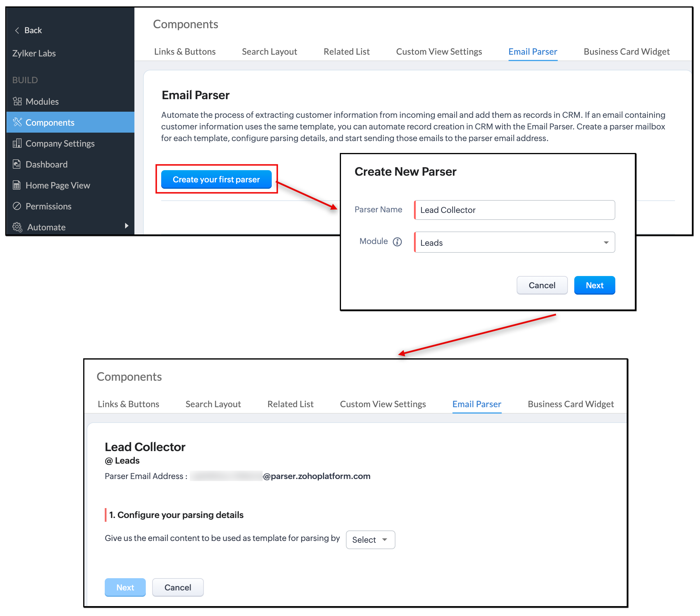Switch to Links & Buttons tab at top
This screenshot has width=700, height=616.
click(x=184, y=52)
